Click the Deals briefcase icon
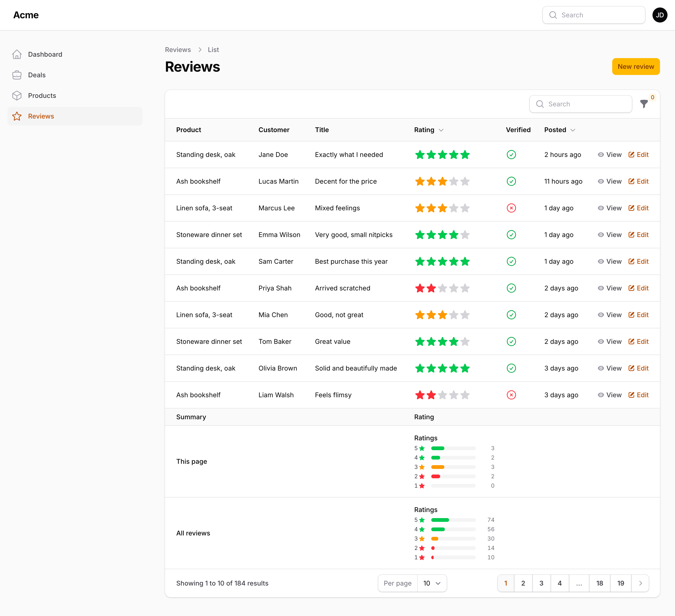This screenshot has height=616, width=675. pos(17,75)
